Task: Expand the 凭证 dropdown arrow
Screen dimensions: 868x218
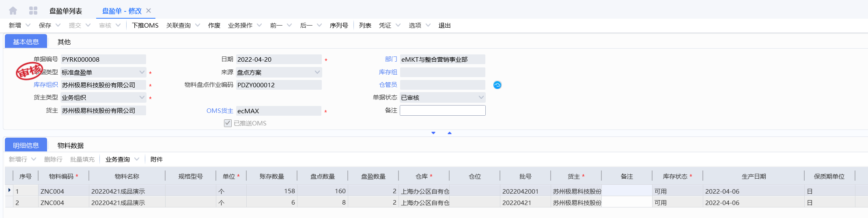Action: coord(398,25)
